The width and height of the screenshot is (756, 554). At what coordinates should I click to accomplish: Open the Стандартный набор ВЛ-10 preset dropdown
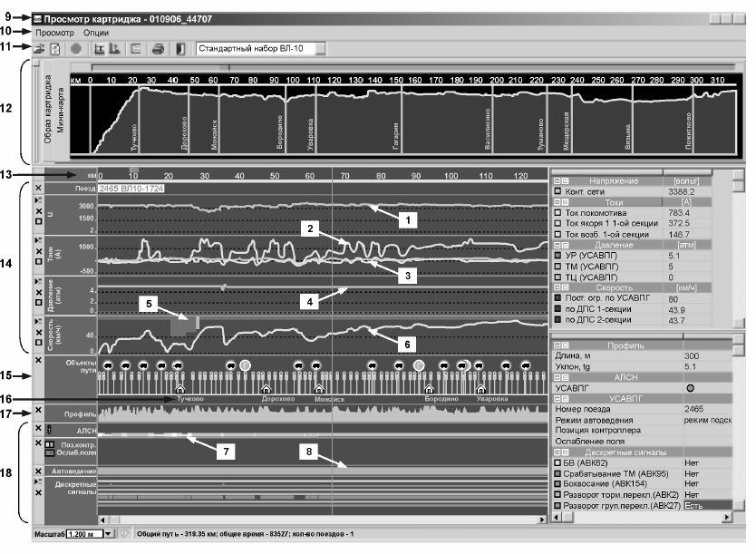320,49
